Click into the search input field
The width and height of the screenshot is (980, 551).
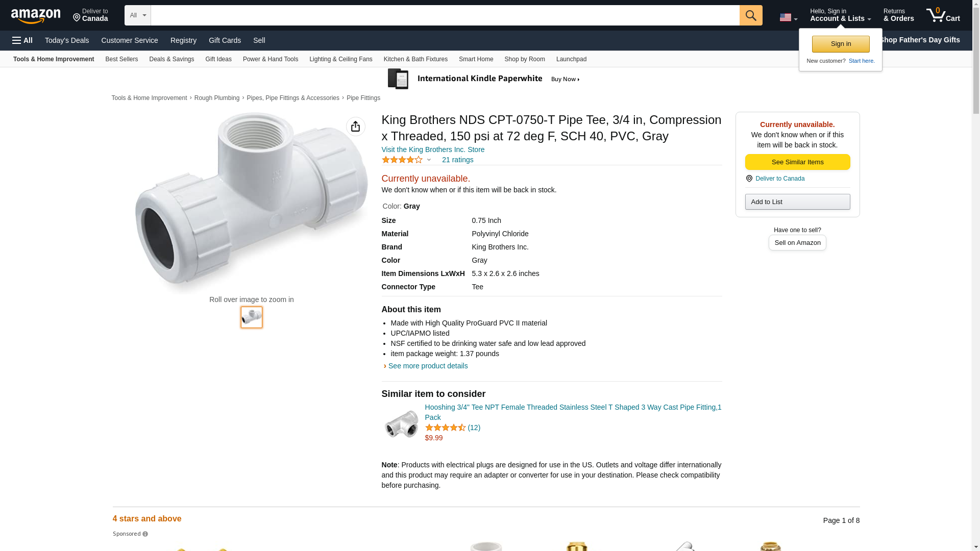(x=445, y=15)
